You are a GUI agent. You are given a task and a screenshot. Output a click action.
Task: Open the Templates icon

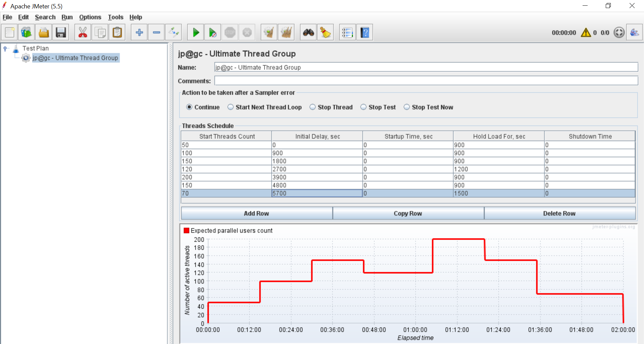click(x=27, y=33)
